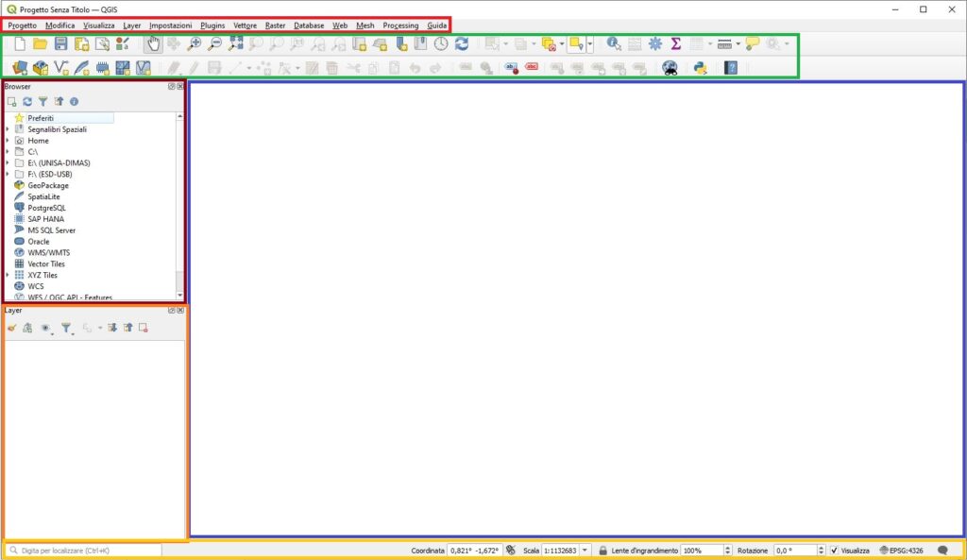Screen dimensions: 967x560
Task: Open Statistical Summary sigma icon
Action: (676, 43)
